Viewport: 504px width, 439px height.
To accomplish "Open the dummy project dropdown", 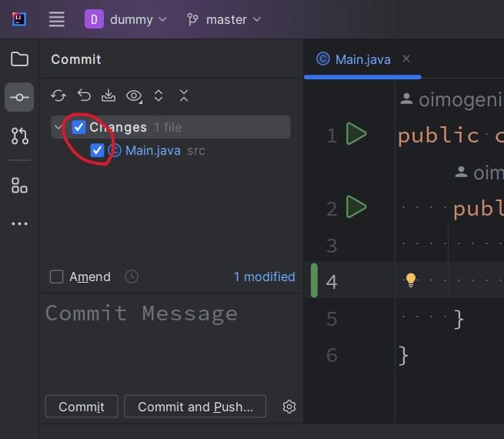I will pos(126,19).
